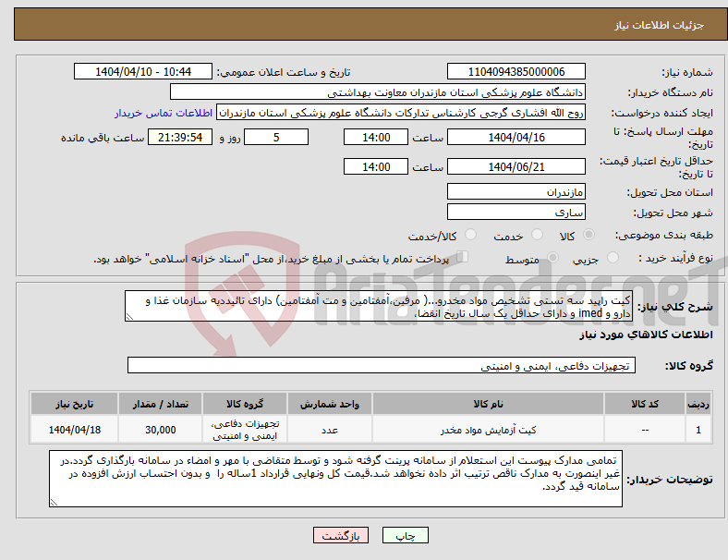
Task: Click the کد کالا column header
Action: 645,404
